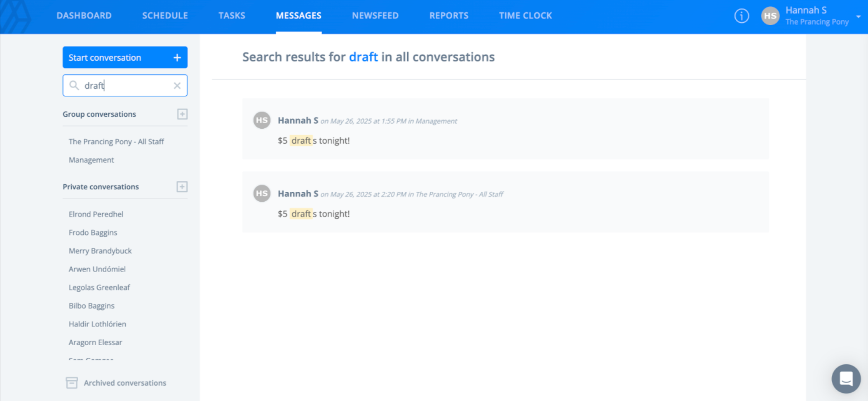Focus the draft search input field

[x=126, y=85]
